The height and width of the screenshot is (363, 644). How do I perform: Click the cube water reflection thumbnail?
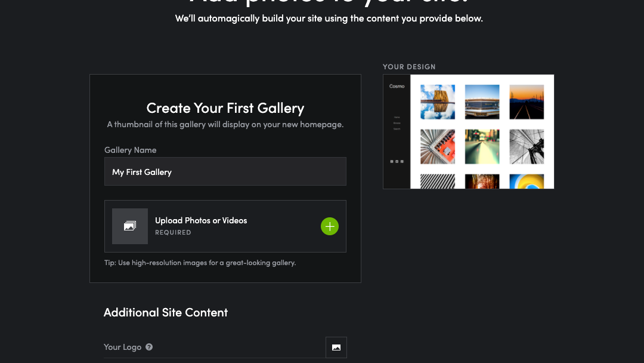click(x=437, y=101)
